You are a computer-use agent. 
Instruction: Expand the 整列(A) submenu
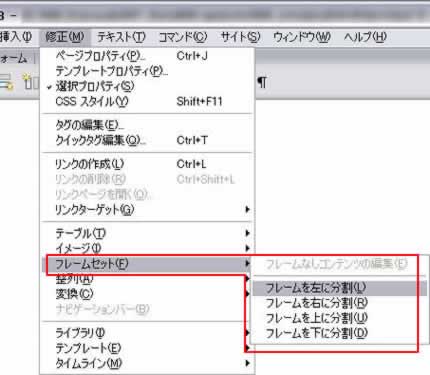pos(147,279)
